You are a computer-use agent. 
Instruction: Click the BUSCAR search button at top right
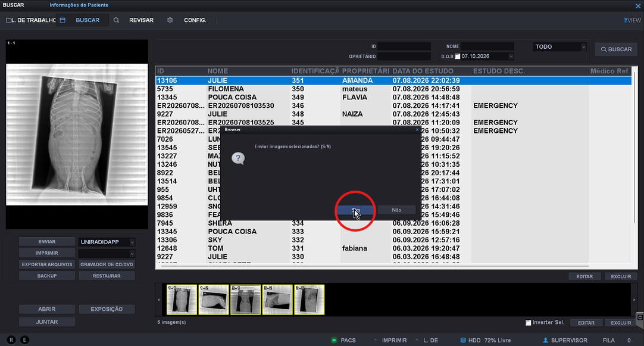pos(616,49)
